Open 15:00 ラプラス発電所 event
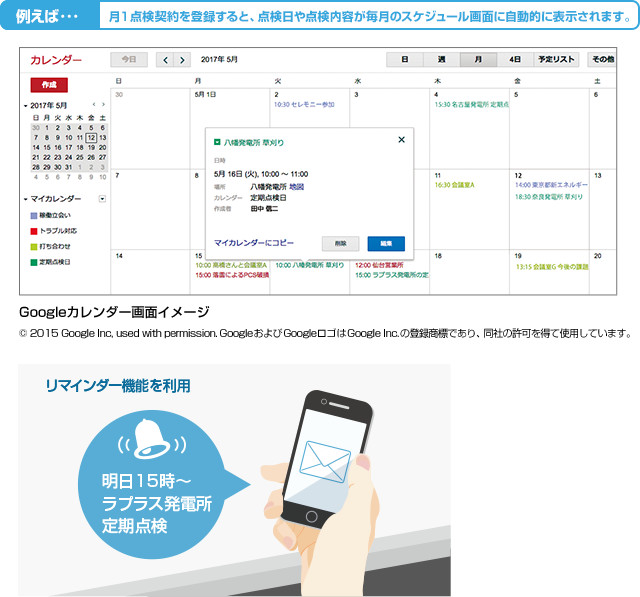The width and height of the screenshot is (640, 597). click(392, 275)
